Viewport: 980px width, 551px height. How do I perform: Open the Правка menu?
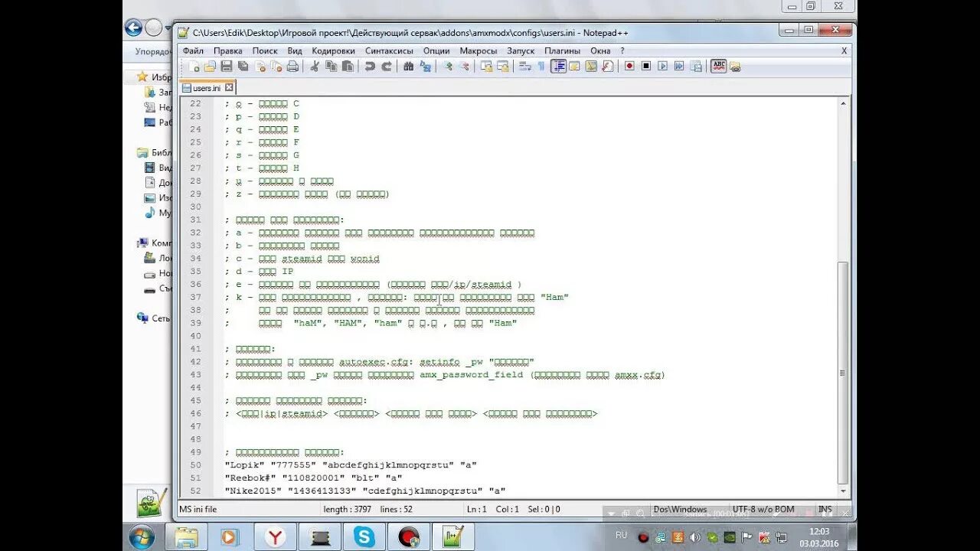(x=228, y=51)
